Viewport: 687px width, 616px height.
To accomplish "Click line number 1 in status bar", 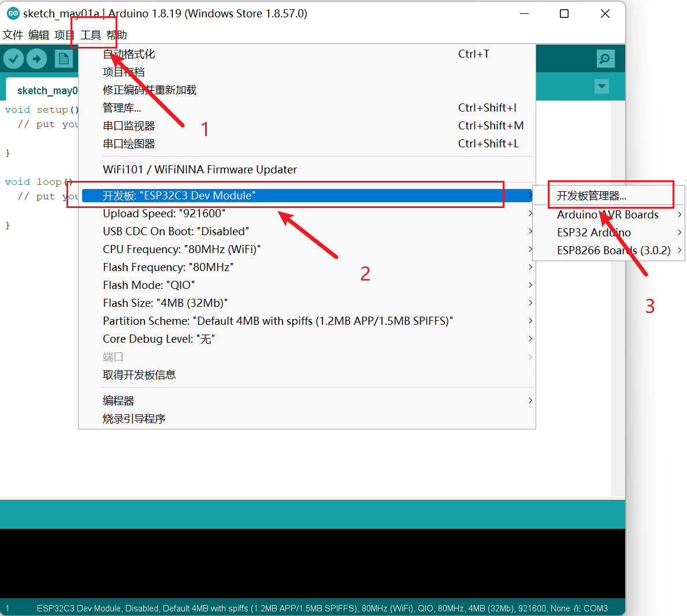I will click(x=8, y=608).
